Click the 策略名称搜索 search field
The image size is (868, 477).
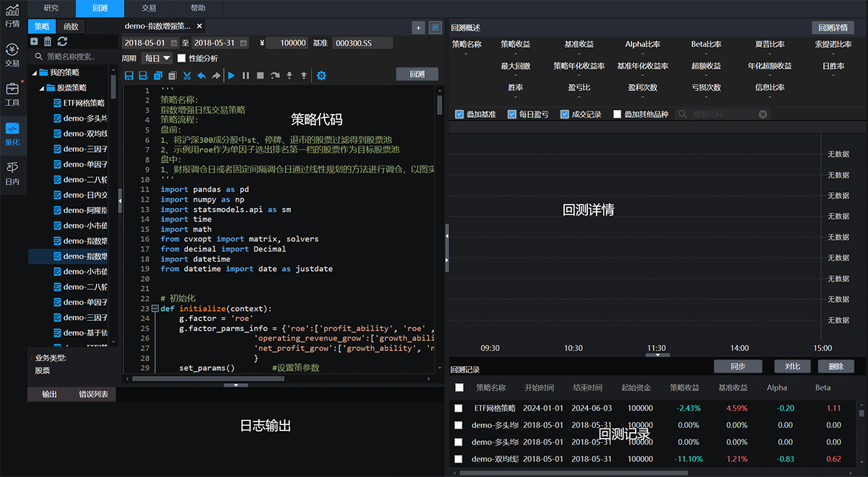click(x=75, y=56)
